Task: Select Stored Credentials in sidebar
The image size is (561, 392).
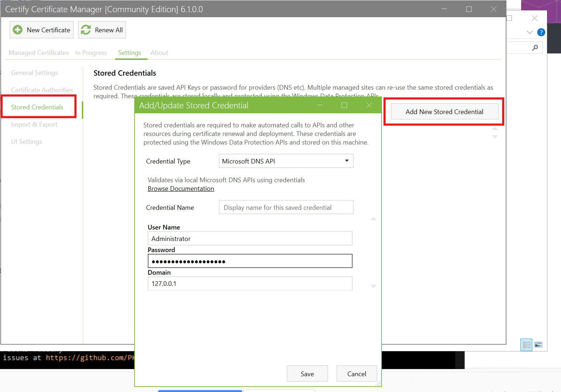Action: click(x=37, y=107)
